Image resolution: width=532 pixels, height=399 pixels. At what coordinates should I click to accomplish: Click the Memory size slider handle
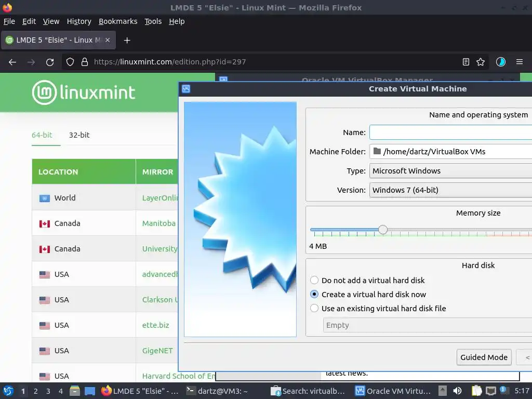[x=383, y=230]
